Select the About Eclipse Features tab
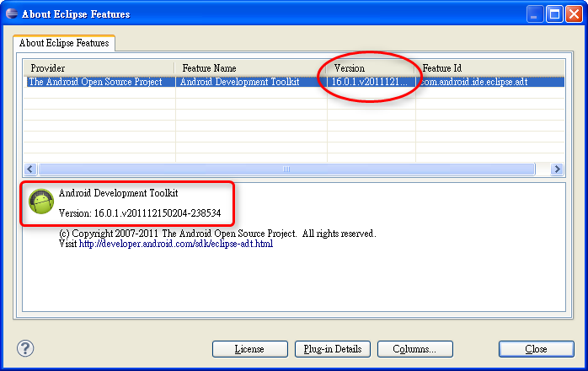 click(64, 43)
